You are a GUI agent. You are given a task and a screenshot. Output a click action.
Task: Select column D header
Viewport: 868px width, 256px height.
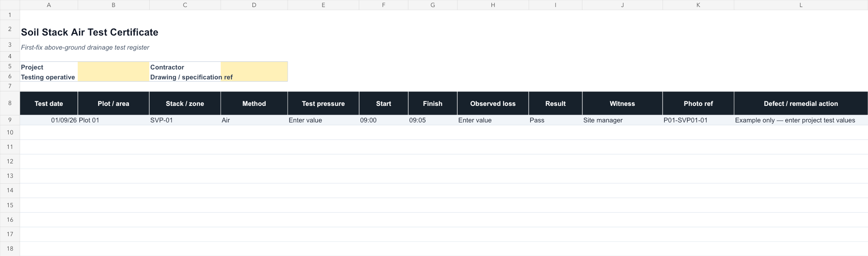[x=254, y=5]
